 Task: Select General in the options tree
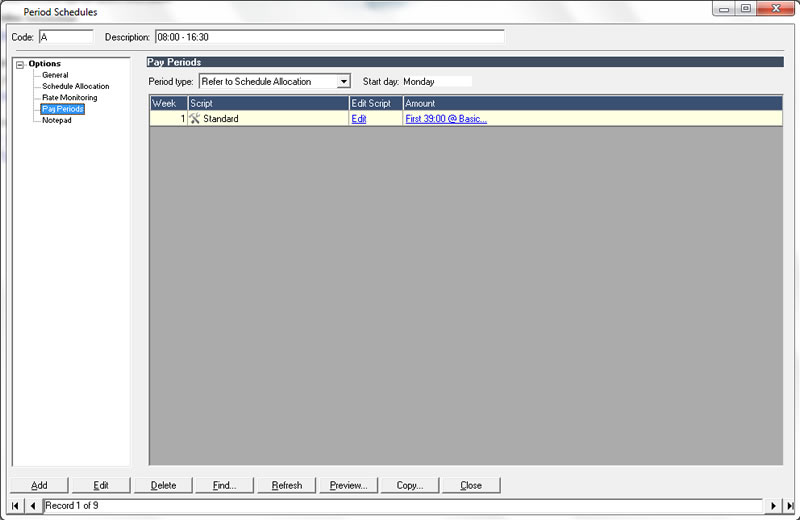click(55, 75)
